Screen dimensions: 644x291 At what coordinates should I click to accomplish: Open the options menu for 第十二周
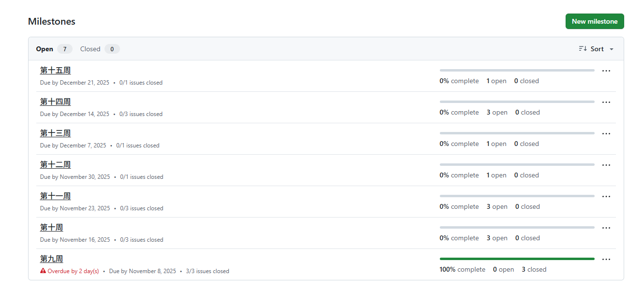(x=606, y=165)
